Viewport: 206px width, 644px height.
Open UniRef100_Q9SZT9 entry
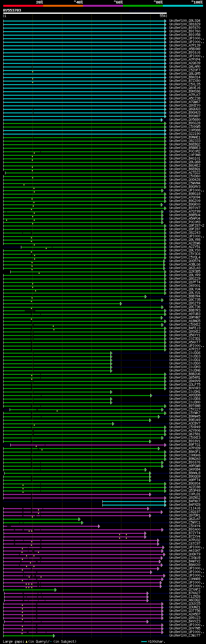pos(185,303)
